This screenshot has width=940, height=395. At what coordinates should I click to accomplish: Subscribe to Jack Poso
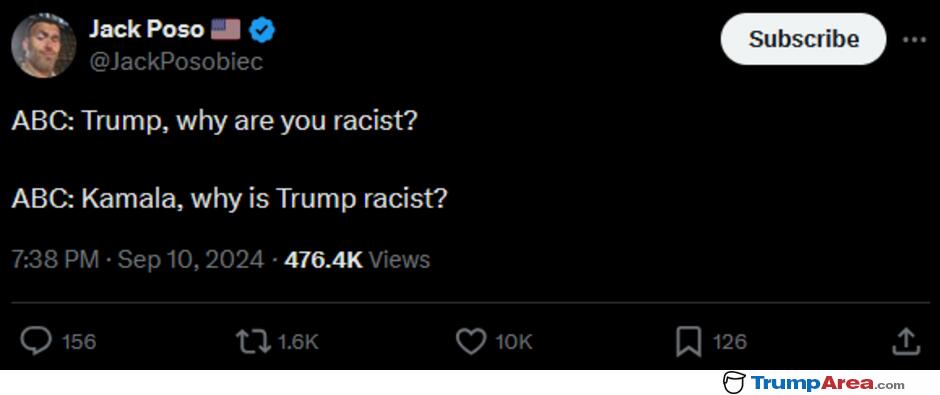(803, 39)
